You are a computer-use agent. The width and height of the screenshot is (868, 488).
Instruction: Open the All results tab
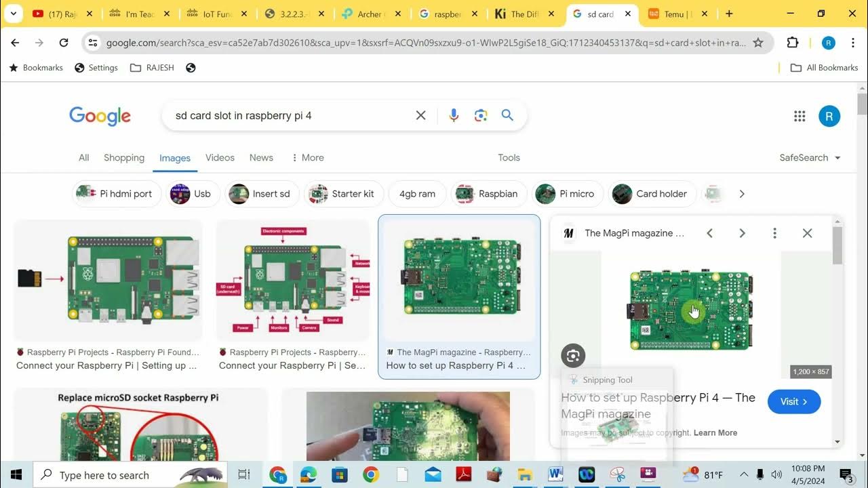click(83, 157)
